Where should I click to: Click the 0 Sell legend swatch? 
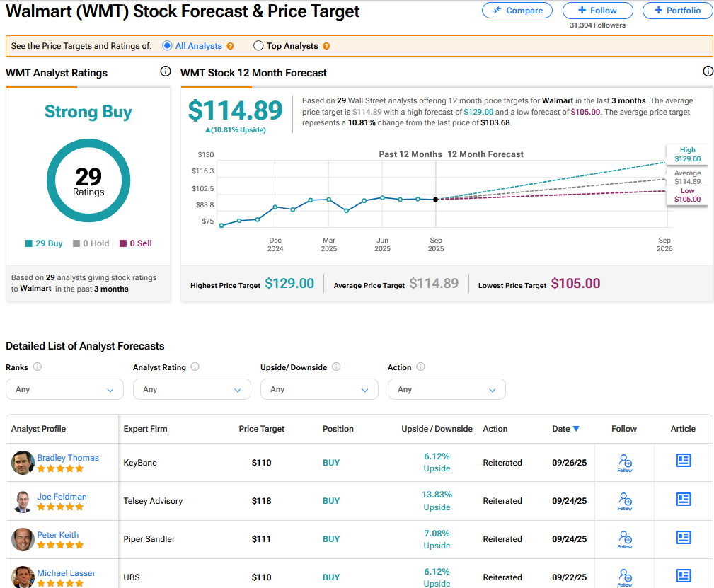[123, 243]
